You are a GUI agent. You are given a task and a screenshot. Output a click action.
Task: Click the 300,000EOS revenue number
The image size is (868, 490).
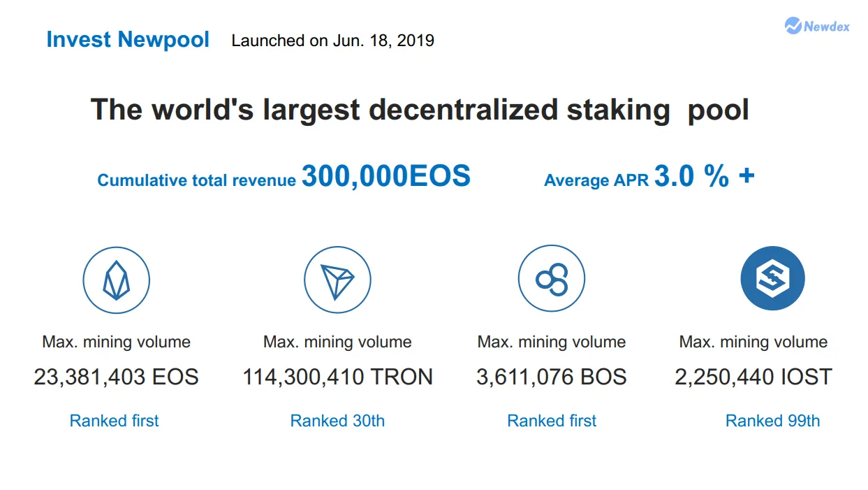tap(386, 177)
